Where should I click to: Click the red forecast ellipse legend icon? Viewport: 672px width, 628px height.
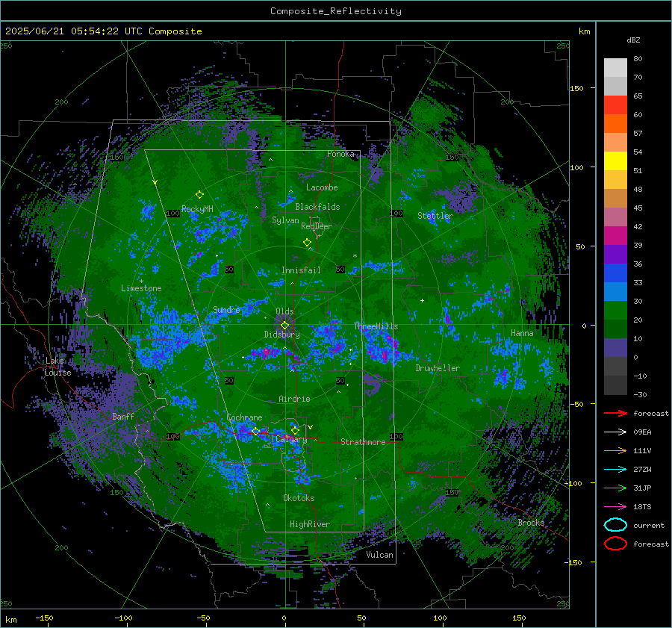coord(615,544)
